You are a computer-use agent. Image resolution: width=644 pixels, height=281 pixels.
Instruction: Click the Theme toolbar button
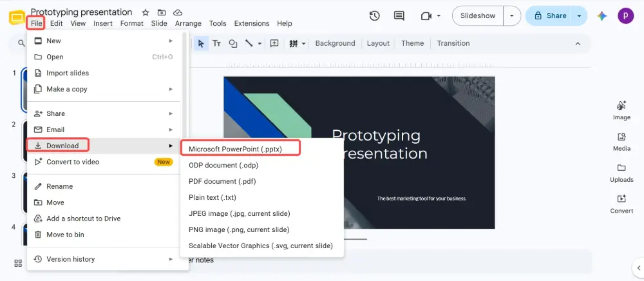coord(412,44)
